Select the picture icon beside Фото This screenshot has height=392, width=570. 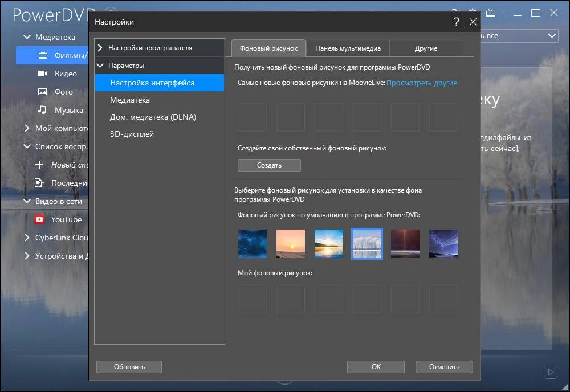click(43, 92)
